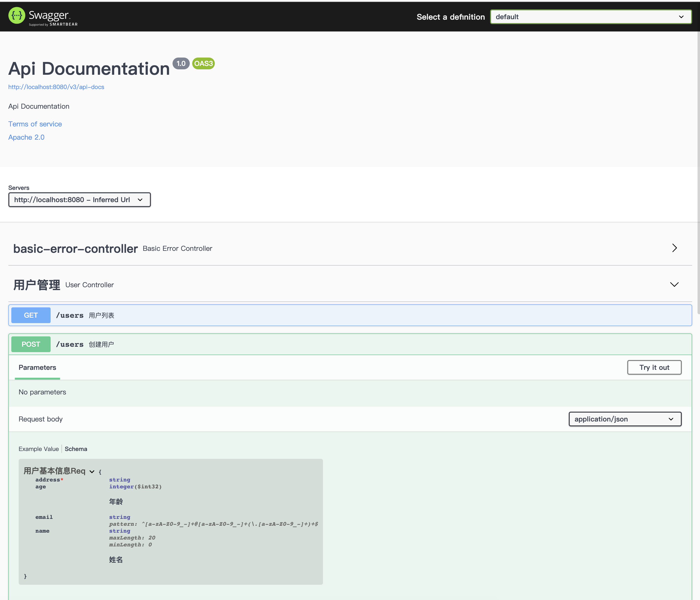
Task: Open the Select a definition dropdown
Action: 591,16
